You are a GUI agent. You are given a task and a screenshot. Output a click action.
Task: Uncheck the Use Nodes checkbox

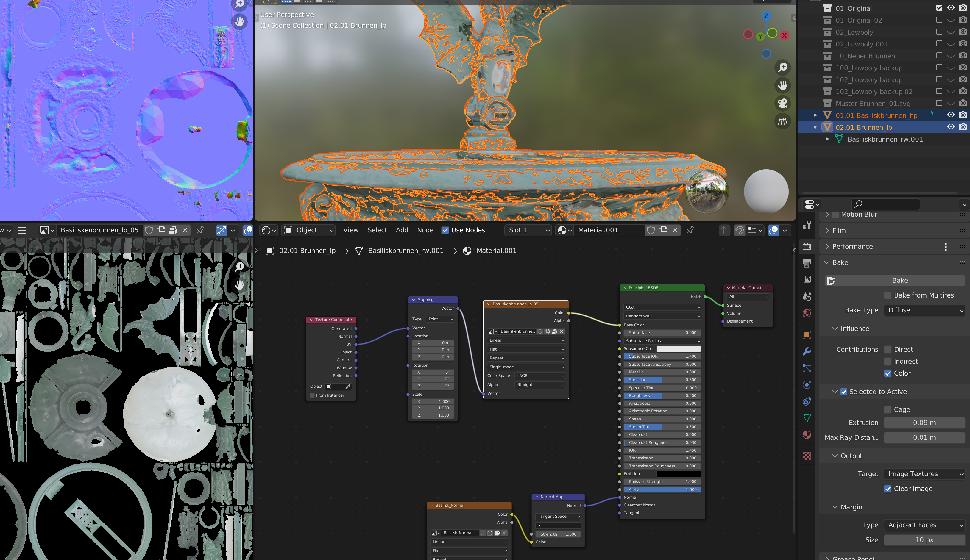point(445,230)
